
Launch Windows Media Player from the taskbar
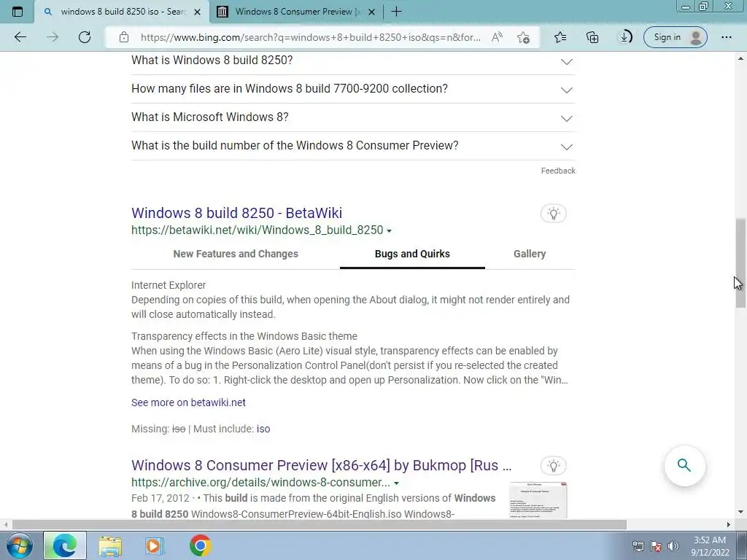(x=155, y=545)
